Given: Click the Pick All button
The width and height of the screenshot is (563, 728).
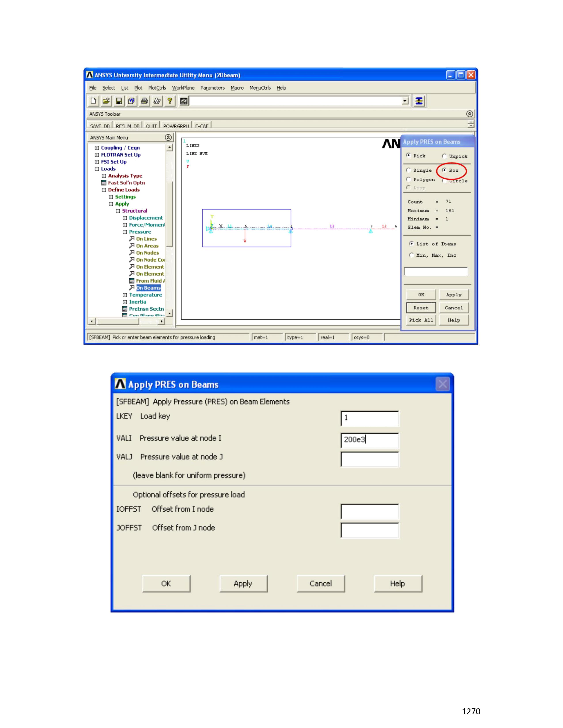Looking at the screenshot, I should coord(421,320).
